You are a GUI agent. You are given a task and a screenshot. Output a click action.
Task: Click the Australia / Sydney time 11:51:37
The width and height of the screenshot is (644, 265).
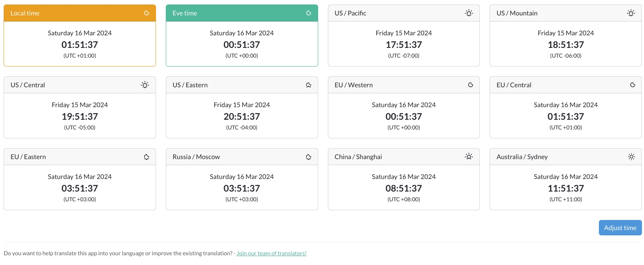[566, 188]
